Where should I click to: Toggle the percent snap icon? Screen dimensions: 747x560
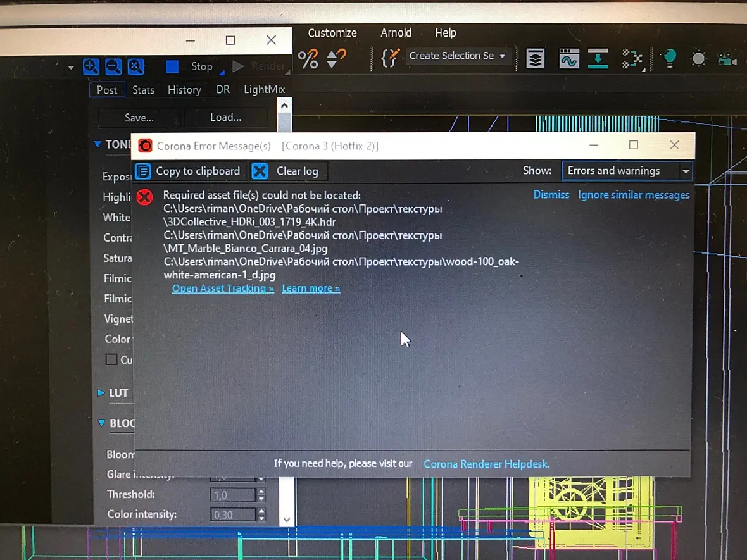308,59
